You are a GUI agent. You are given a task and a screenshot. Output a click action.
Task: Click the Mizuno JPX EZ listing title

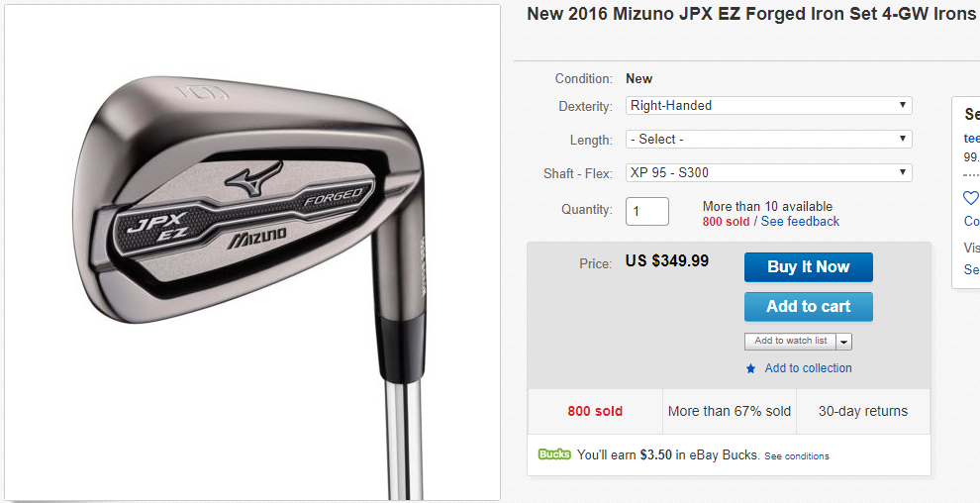coord(751,14)
